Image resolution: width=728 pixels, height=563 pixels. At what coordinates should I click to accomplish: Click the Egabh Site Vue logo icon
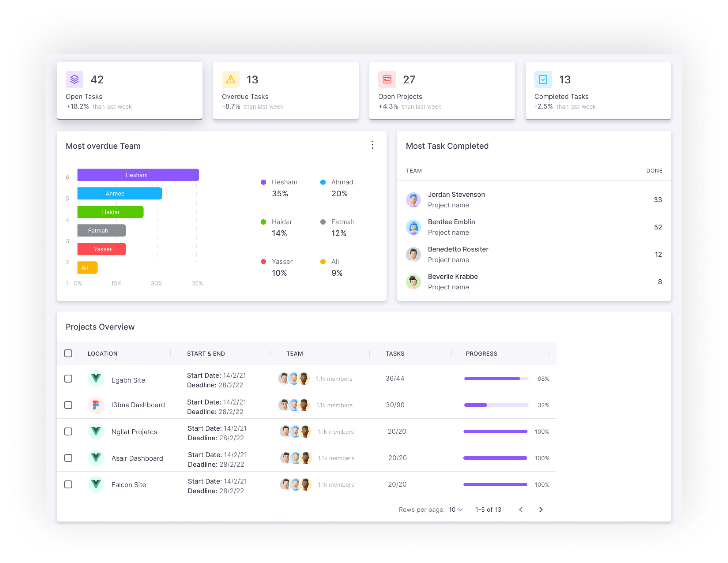tap(96, 378)
